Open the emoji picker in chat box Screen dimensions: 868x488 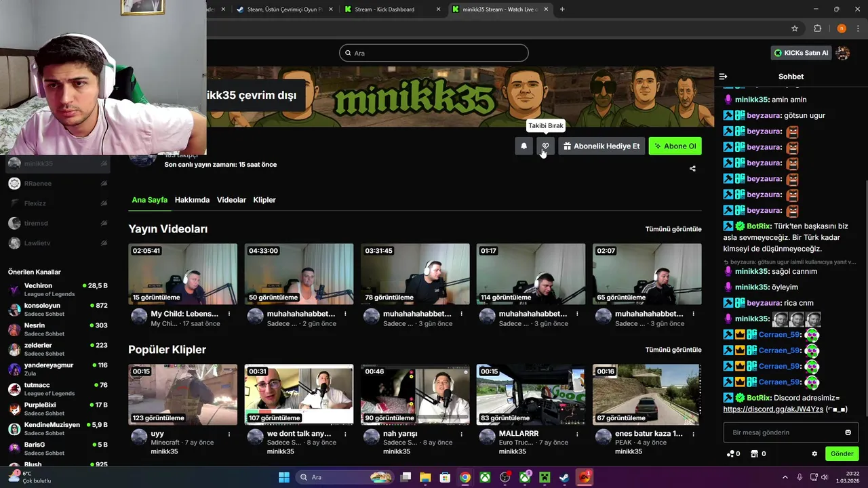coord(848,432)
